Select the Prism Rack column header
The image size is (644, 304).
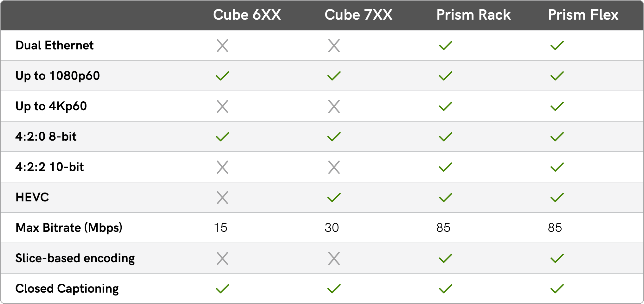pos(473,15)
